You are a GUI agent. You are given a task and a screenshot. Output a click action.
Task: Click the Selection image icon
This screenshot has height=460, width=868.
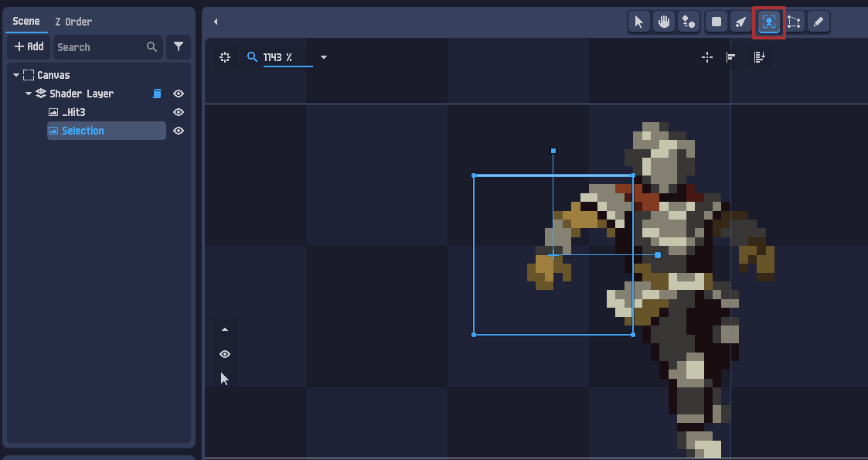53,131
